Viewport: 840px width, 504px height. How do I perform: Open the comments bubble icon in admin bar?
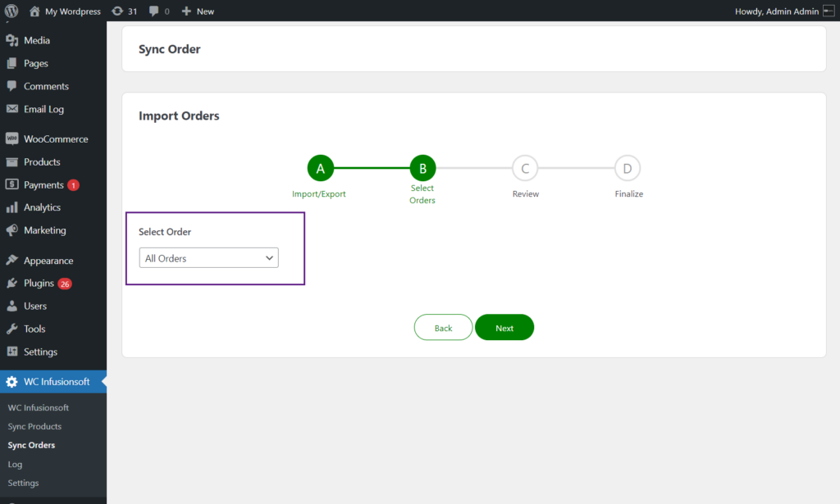coord(153,11)
